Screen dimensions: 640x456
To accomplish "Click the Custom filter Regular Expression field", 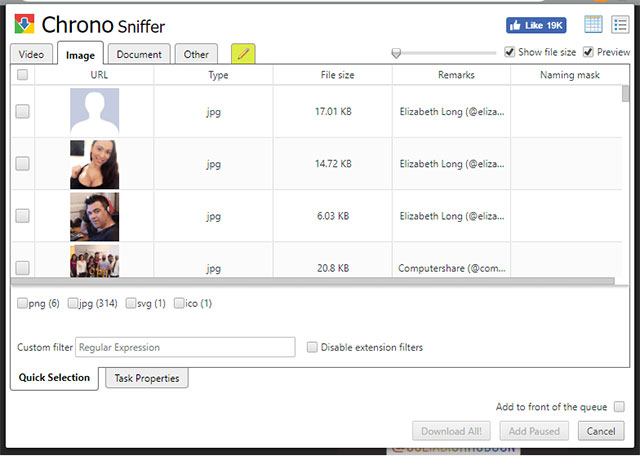I will point(185,347).
